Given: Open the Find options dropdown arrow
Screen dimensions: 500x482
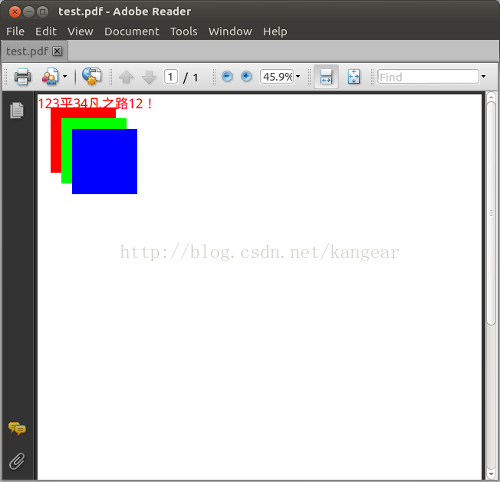Looking at the screenshot, I should point(483,76).
